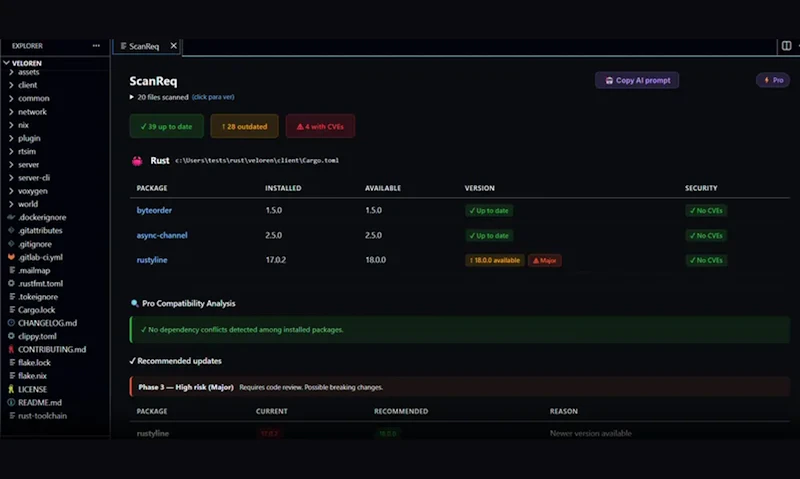The image size is (800, 479).
Task: Click the Pro Compatibility Analysis magnifier icon
Action: click(x=135, y=304)
